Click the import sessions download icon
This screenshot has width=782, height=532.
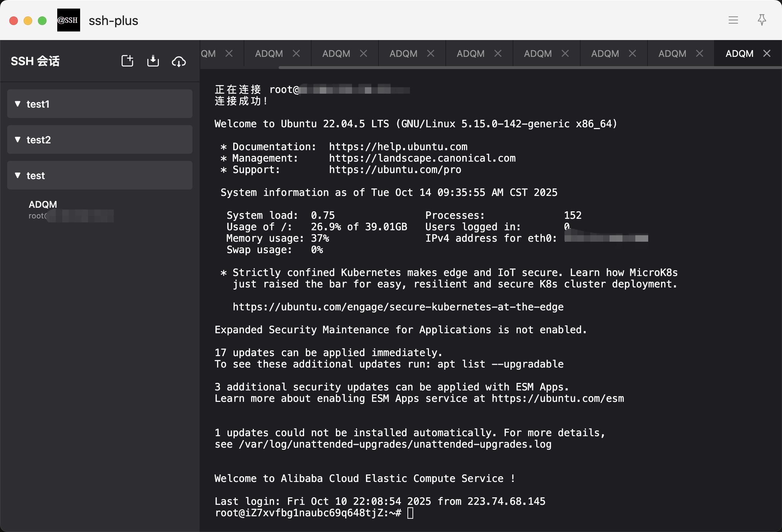click(153, 61)
